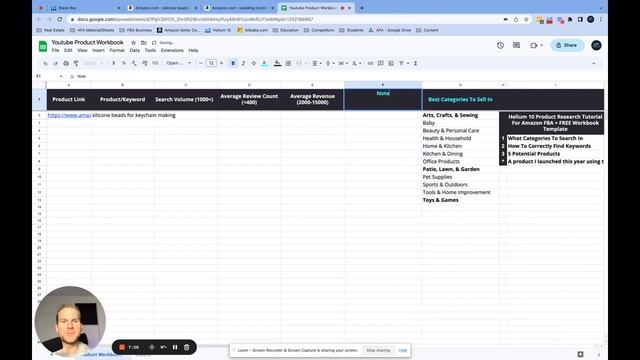The image size is (640, 360).
Task: Open the Borders tool in the toolbar
Action: tap(289, 63)
